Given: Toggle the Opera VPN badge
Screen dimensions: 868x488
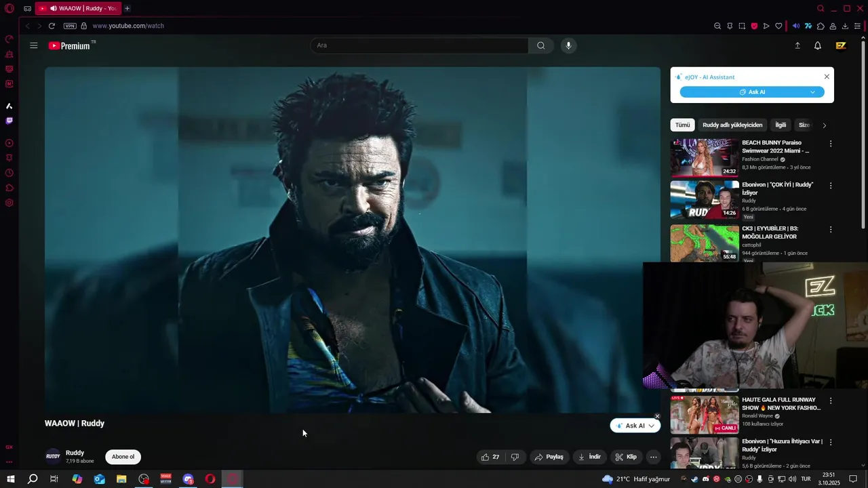Looking at the screenshot, I should click(70, 26).
